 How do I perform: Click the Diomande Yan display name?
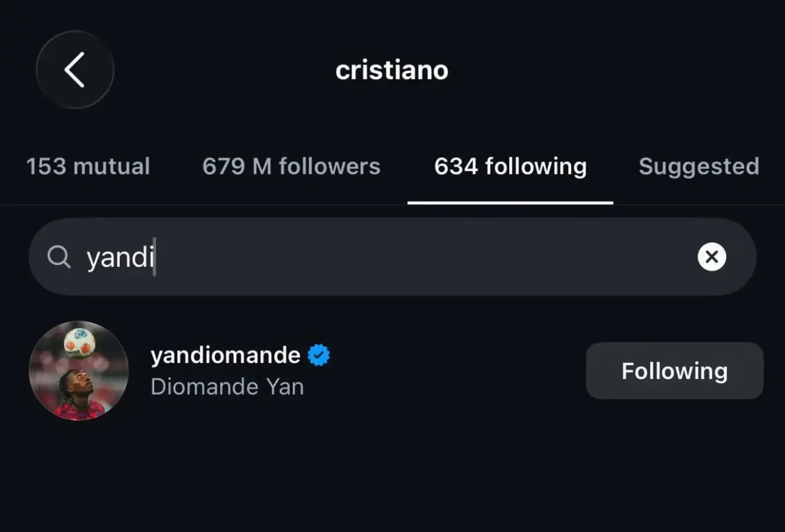[x=227, y=387]
